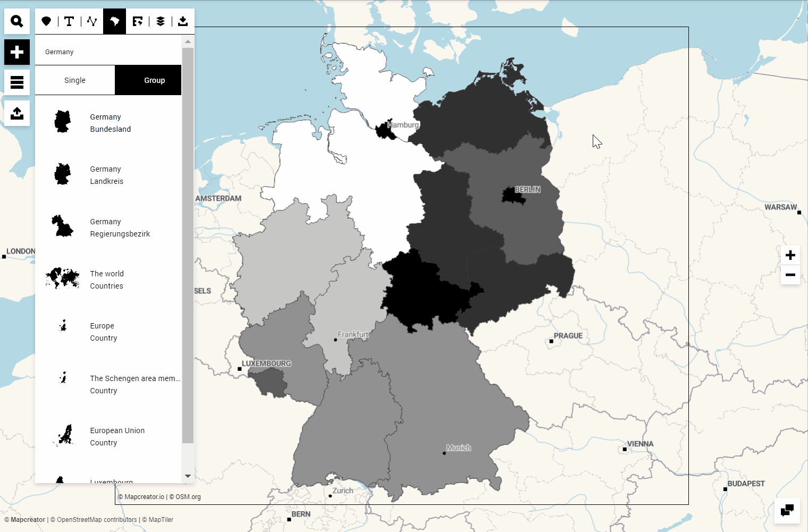Choose The world Countries group
Image resolution: width=808 pixels, height=532 pixels.
pyautogui.click(x=108, y=280)
